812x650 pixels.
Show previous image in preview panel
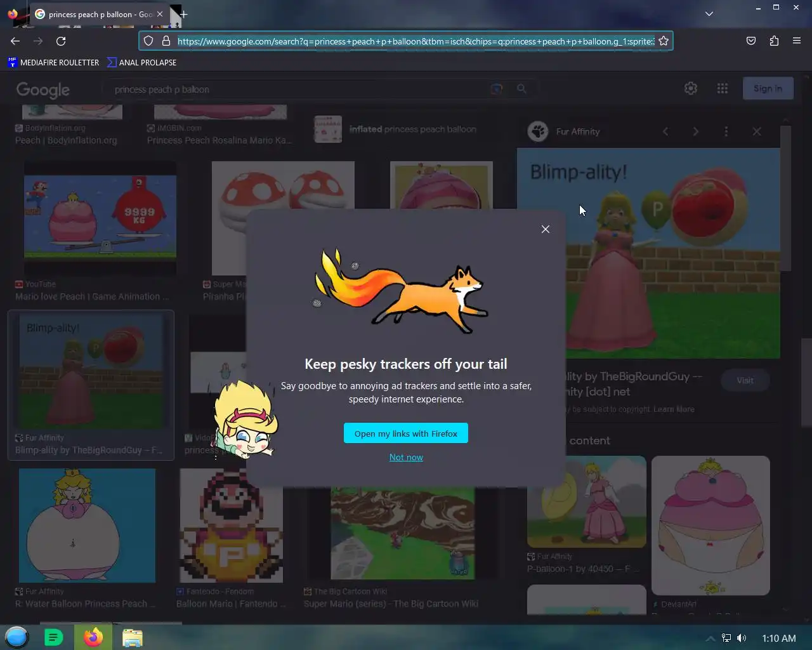click(x=665, y=131)
